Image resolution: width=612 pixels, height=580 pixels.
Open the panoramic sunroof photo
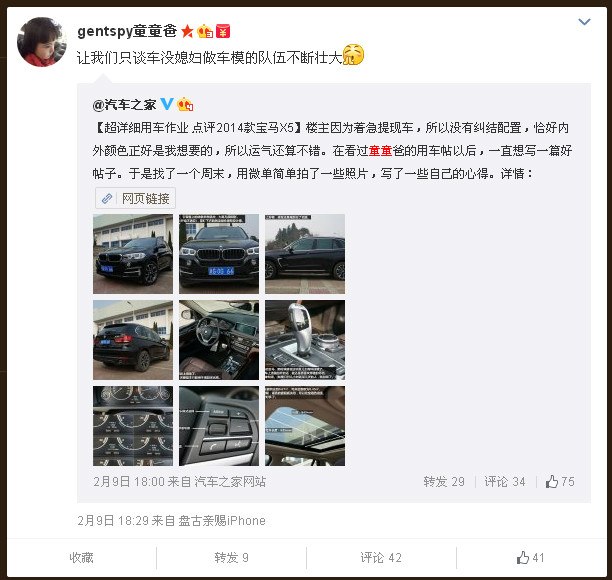pyautogui.click(x=305, y=426)
